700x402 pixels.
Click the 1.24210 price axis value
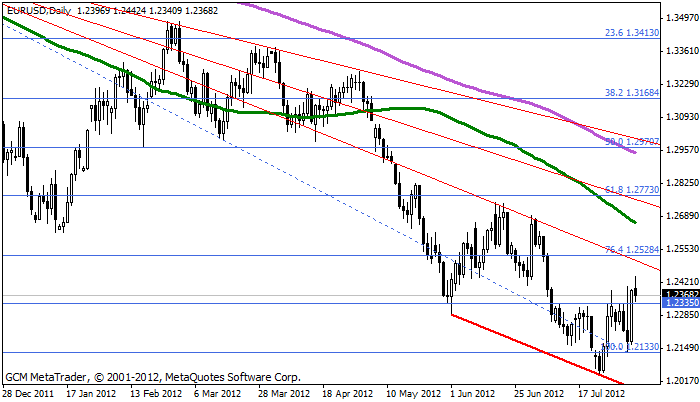(x=682, y=281)
